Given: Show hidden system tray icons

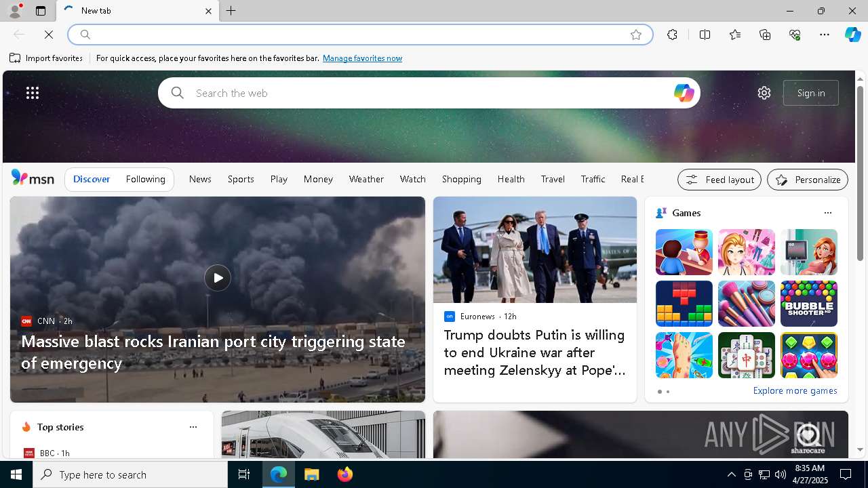Looking at the screenshot, I should pos(731,474).
